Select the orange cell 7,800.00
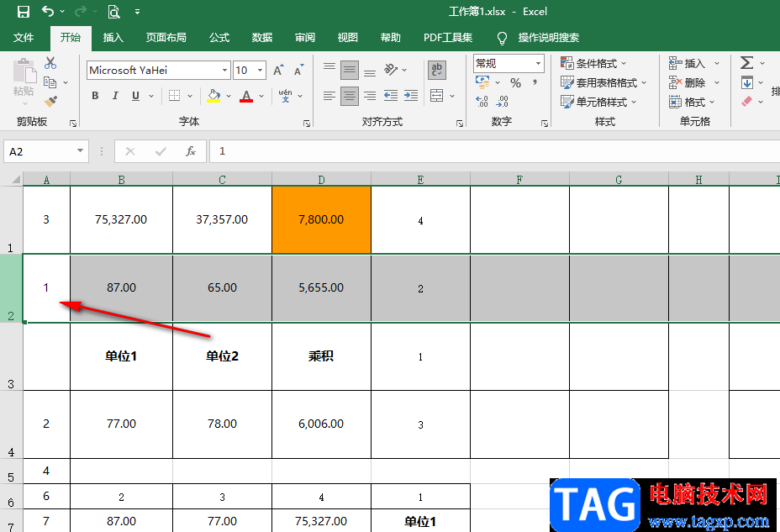780x532 pixels. 321,219
